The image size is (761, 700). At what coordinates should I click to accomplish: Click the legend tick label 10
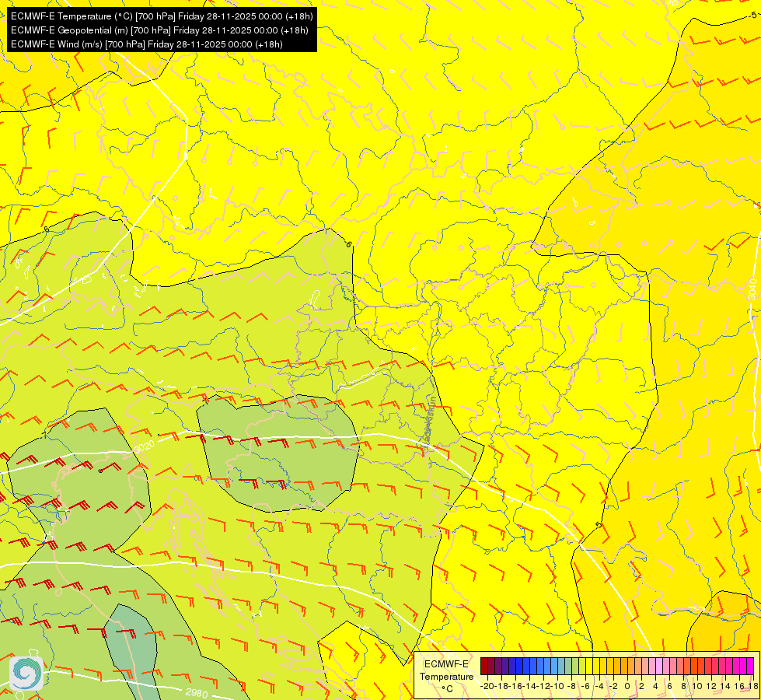pyautogui.click(x=697, y=687)
